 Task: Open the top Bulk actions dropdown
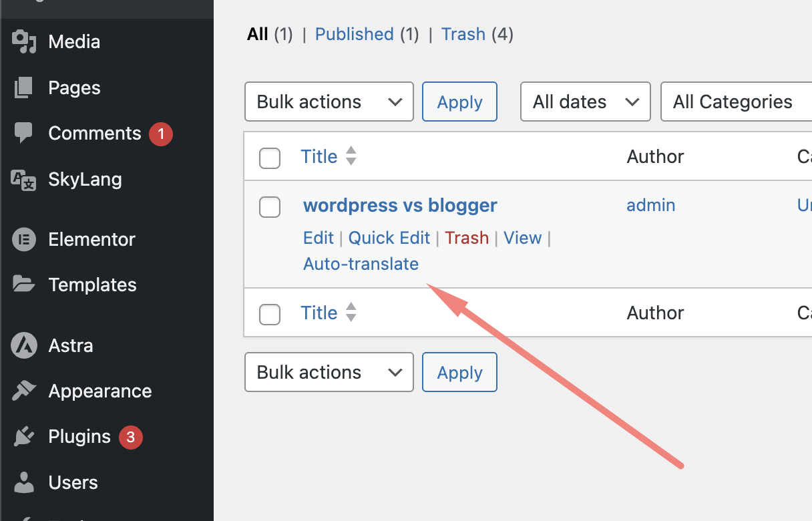tap(329, 102)
